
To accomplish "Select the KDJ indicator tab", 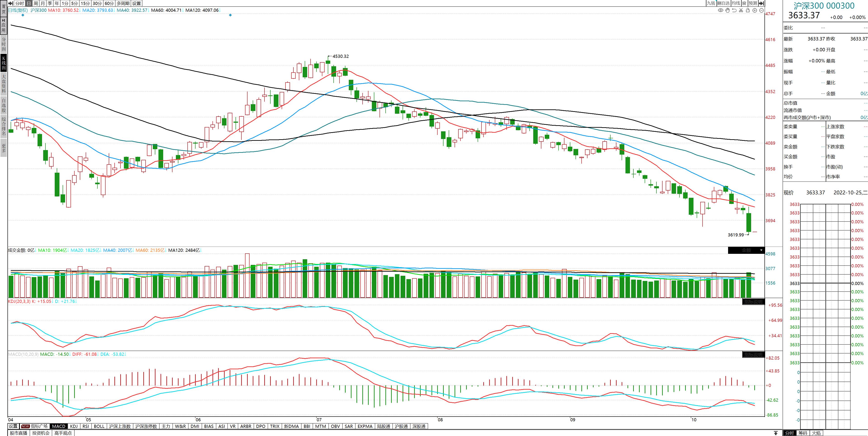I will [x=74, y=426].
